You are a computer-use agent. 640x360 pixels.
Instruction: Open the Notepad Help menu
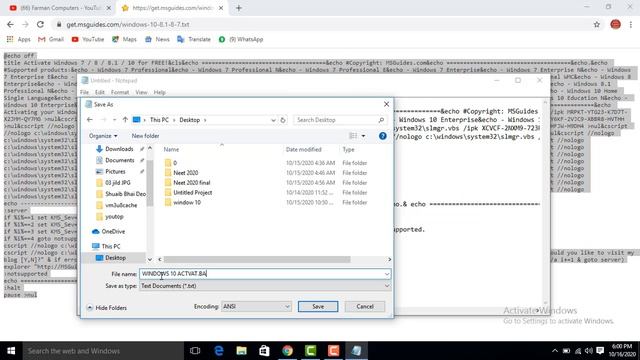pyautogui.click(x=160, y=92)
